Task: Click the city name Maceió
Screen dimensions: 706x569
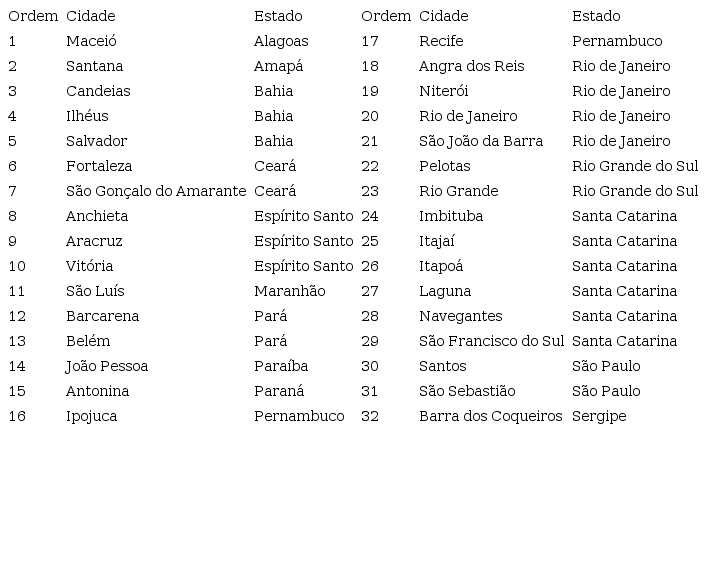Action: pyautogui.click(x=91, y=41)
